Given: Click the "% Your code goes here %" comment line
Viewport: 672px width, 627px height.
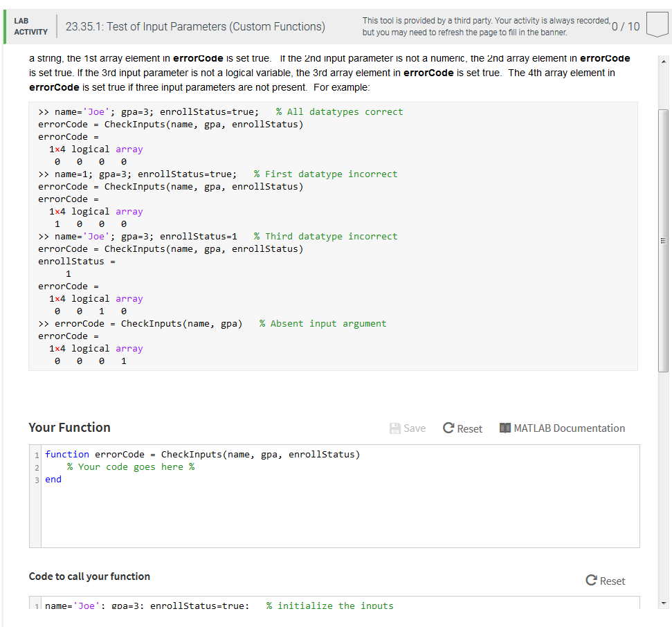Looking at the screenshot, I should pos(131,467).
